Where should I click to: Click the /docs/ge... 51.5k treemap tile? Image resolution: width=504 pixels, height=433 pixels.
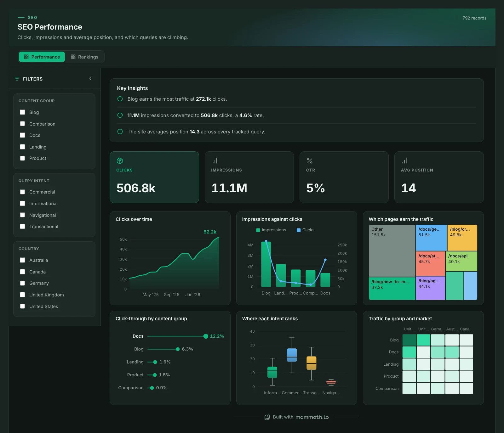click(431, 238)
